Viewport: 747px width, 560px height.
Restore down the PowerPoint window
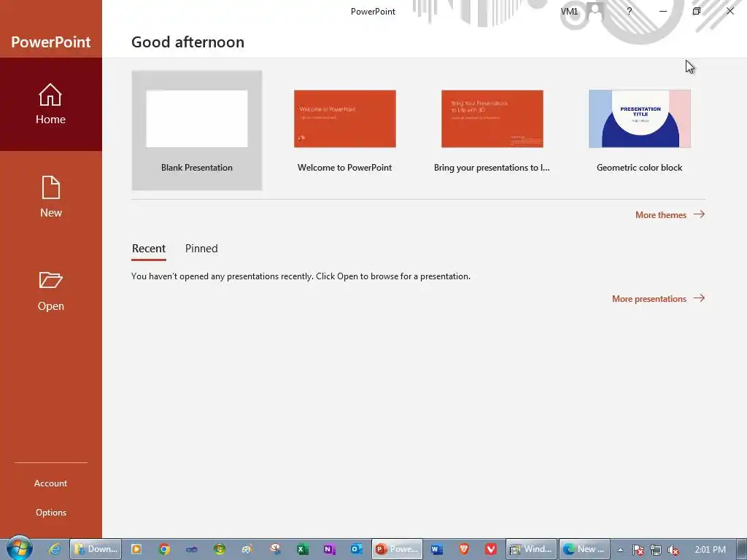(697, 11)
